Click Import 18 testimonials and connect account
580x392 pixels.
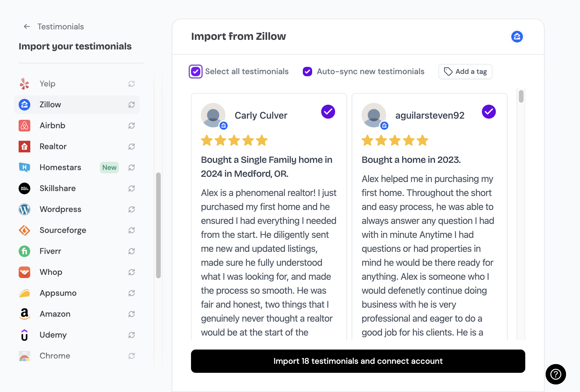point(358,361)
